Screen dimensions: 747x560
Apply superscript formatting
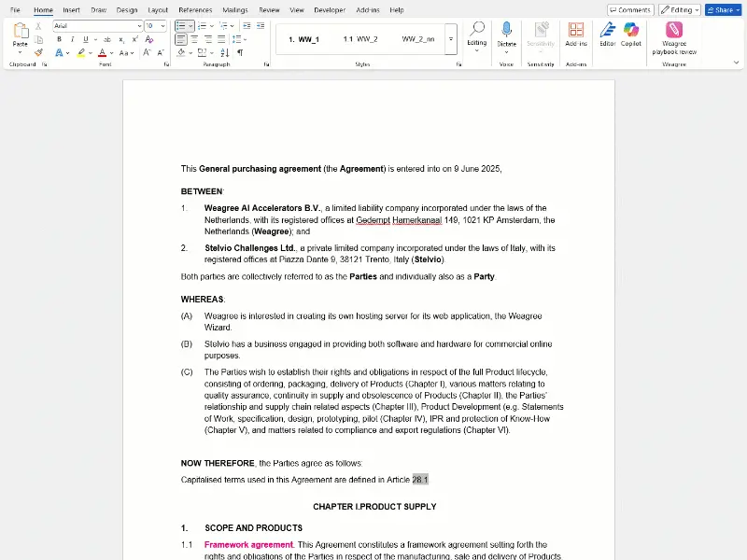(135, 39)
